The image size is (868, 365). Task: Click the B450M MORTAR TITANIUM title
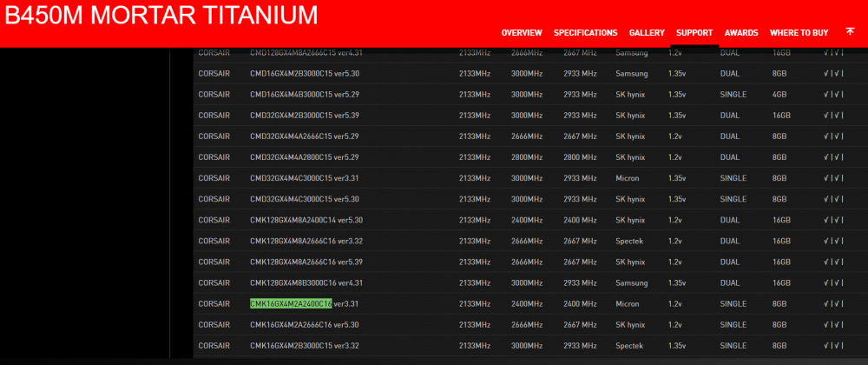[x=161, y=15]
